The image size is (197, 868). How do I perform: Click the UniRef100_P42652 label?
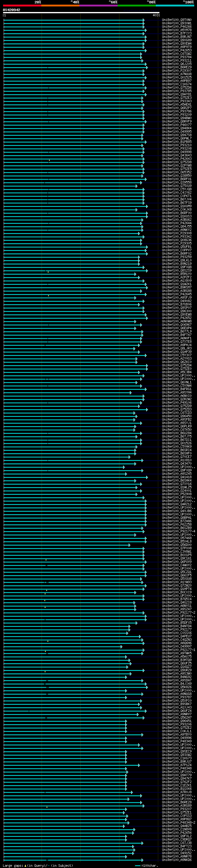tap(177, 318)
